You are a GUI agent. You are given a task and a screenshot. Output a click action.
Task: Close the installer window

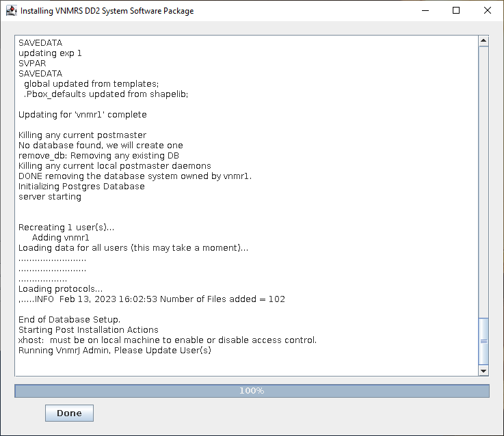[488, 11]
